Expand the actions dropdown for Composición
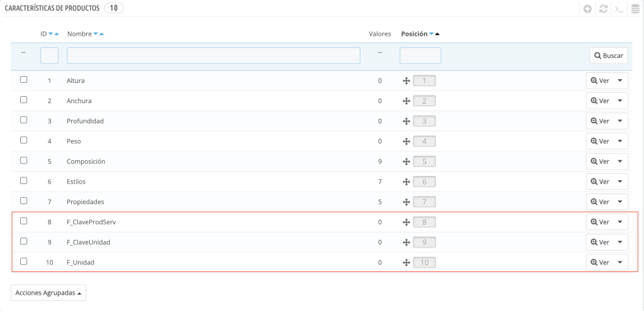Image resolution: width=644 pixels, height=311 pixels. point(620,161)
